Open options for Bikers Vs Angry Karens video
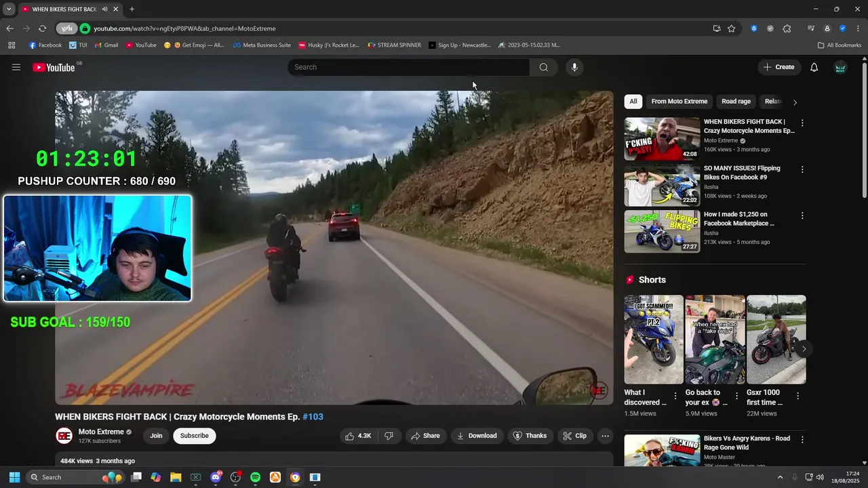This screenshot has width=868, height=488. pyautogui.click(x=802, y=440)
